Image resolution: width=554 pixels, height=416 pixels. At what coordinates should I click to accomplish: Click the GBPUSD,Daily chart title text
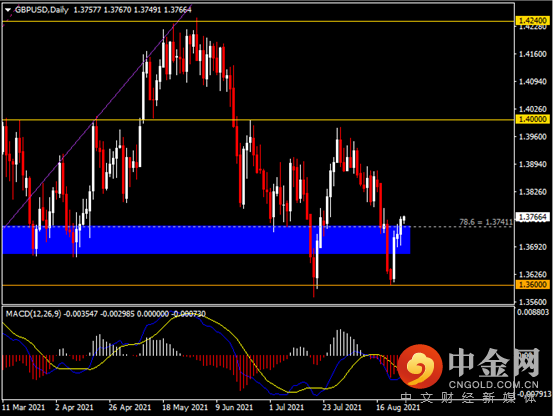[x=42, y=10]
